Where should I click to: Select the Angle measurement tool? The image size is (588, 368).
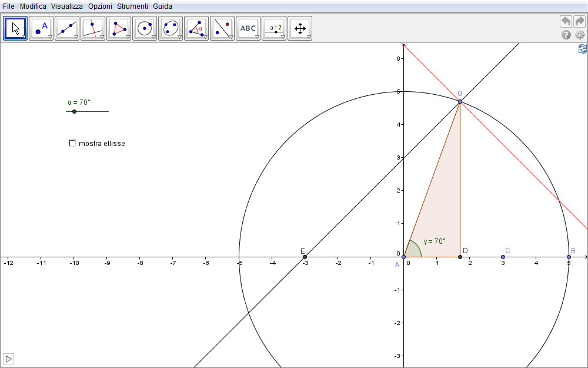(x=196, y=28)
